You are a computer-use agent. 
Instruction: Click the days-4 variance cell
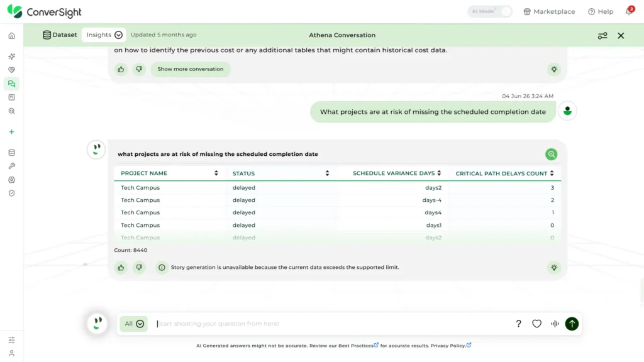[431, 200]
